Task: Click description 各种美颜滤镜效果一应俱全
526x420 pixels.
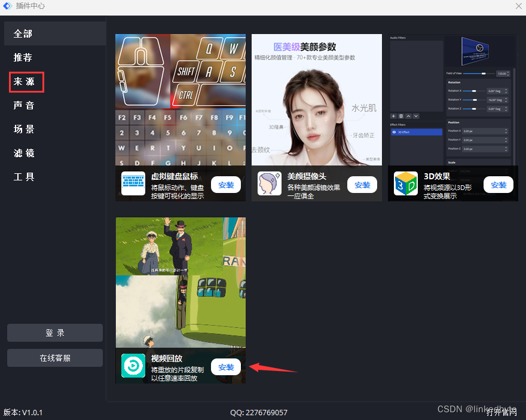Action: [313, 192]
